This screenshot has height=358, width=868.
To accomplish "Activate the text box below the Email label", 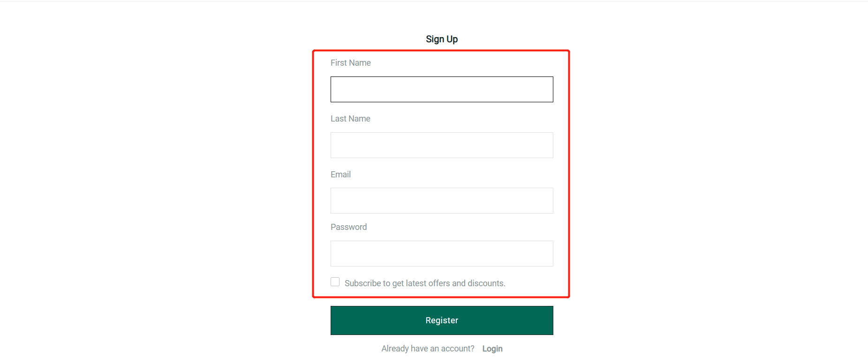I will tap(442, 200).
